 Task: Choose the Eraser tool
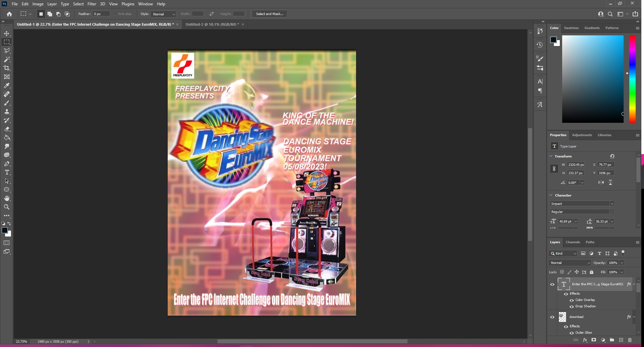[7, 129]
